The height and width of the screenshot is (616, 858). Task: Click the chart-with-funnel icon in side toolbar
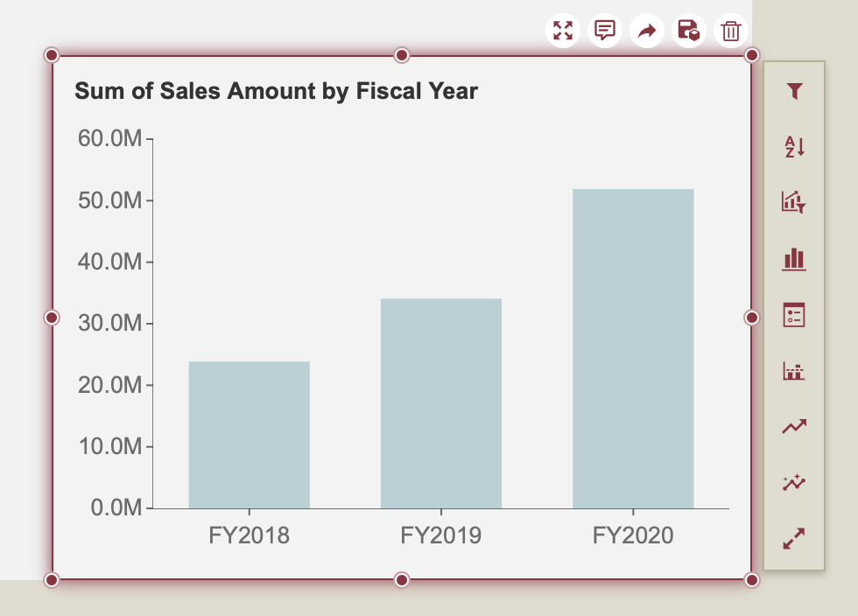click(x=794, y=203)
